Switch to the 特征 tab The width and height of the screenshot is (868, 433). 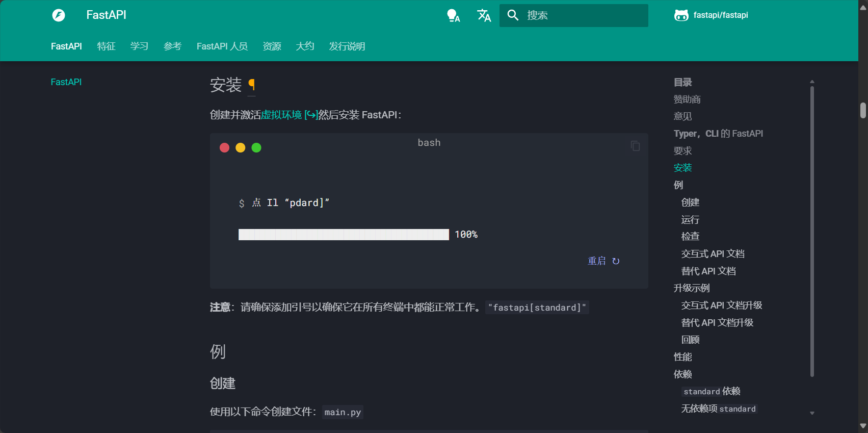[106, 46]
